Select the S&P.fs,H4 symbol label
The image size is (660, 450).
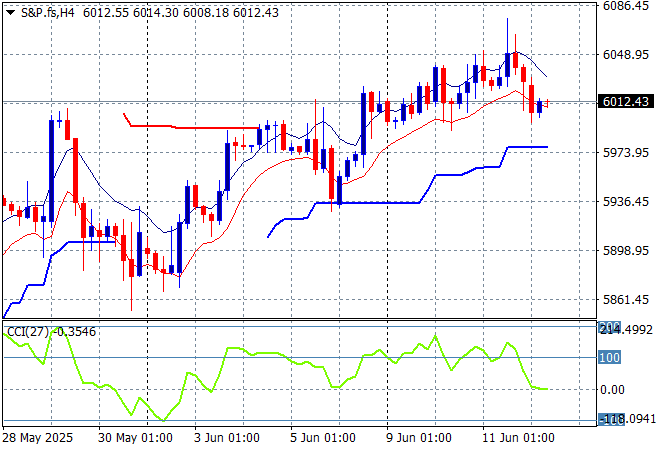click(48, 13)
